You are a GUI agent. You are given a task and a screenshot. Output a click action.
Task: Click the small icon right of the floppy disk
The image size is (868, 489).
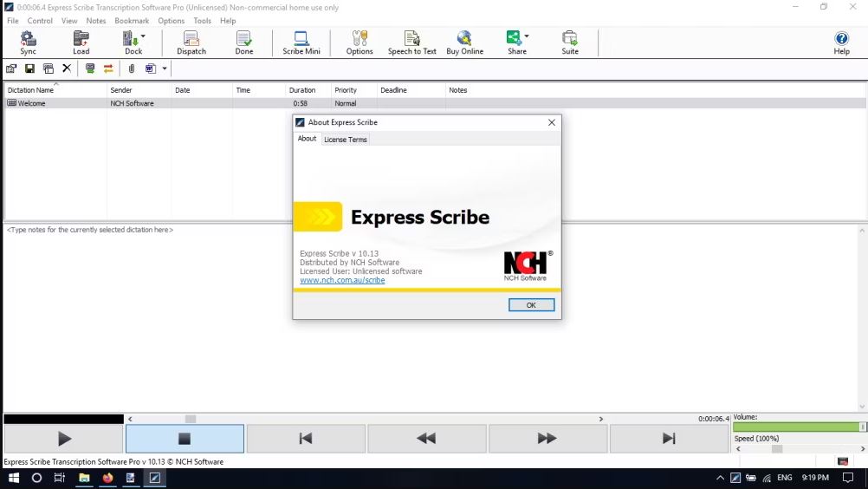(49, 68)
